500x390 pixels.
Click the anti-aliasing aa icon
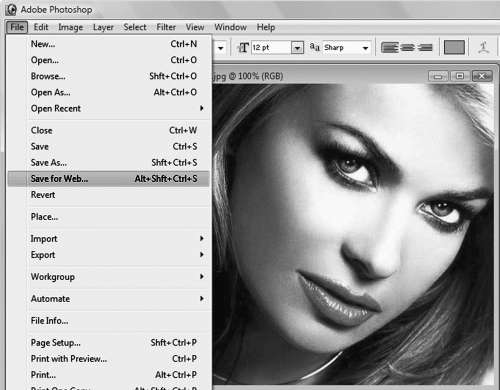click(315, 47)
